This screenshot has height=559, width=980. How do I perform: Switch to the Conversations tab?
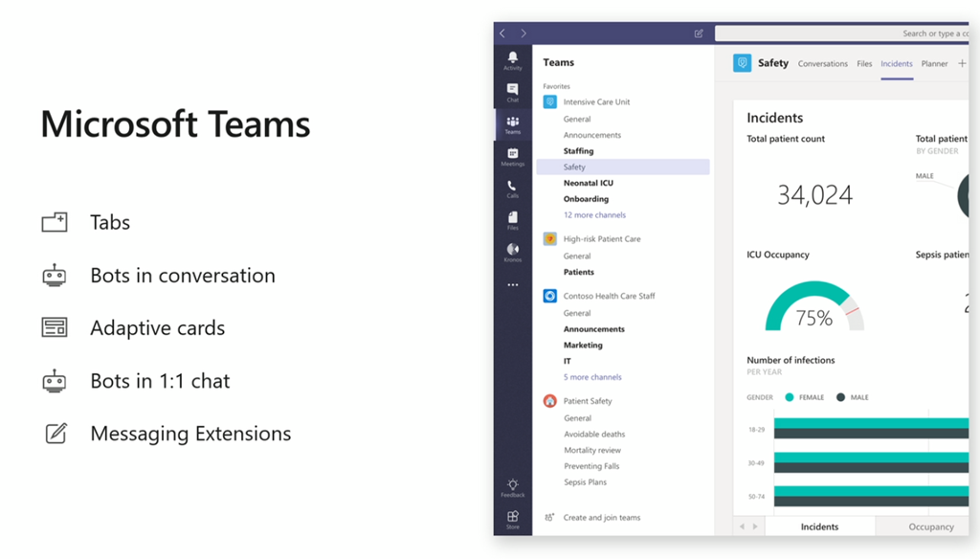(x=822, y=64)
